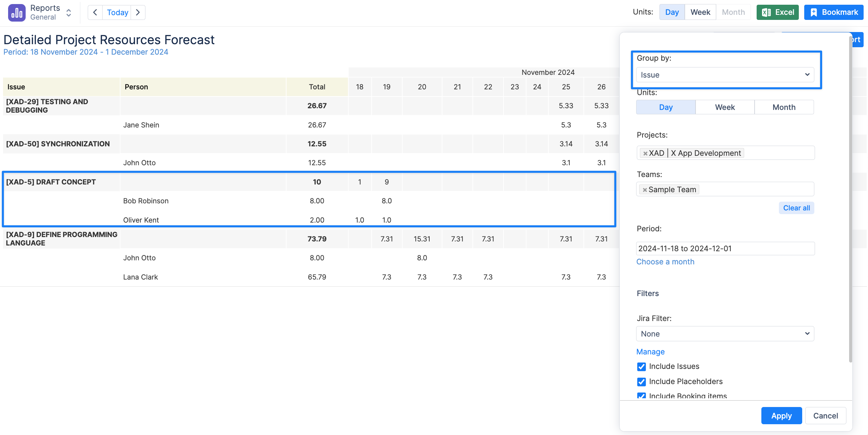Remove Sample Team tag with x icon
The width and height of the screenshot is (868, 435).
[x=645, y=190]
